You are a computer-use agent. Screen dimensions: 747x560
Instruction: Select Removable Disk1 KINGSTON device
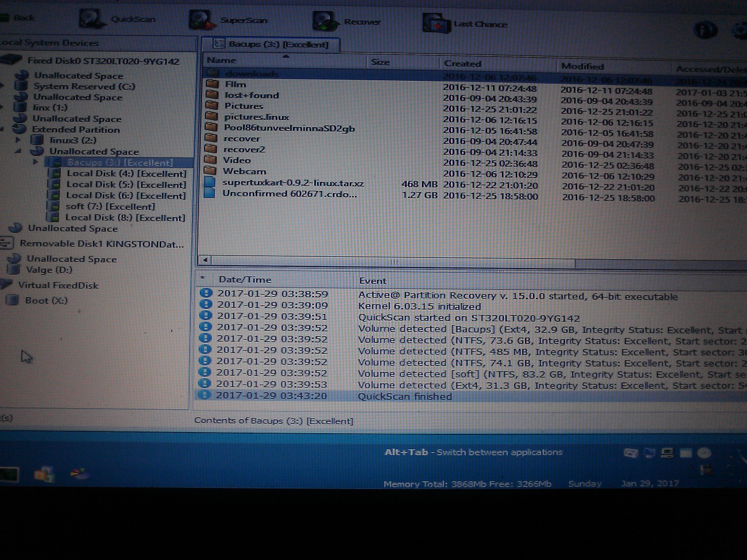click(x=101, y=244)
